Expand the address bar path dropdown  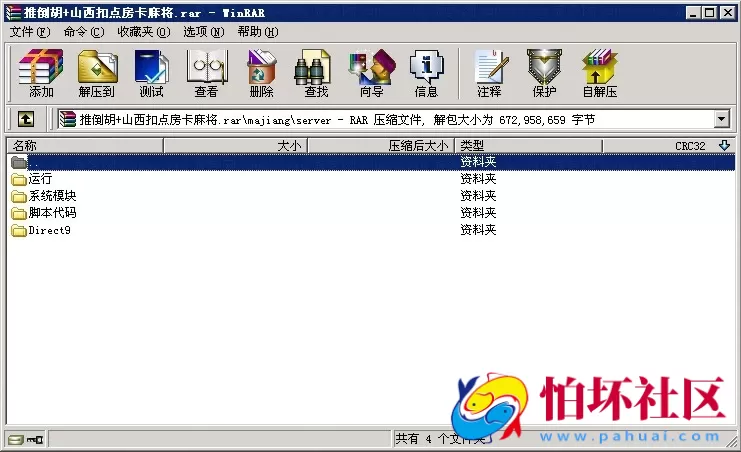click(x=722, y=119)
